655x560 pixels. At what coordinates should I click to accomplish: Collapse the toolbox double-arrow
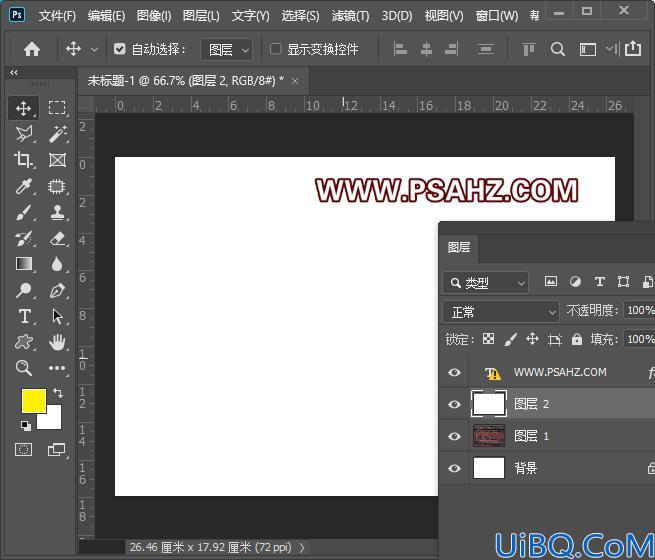(14, 72)
